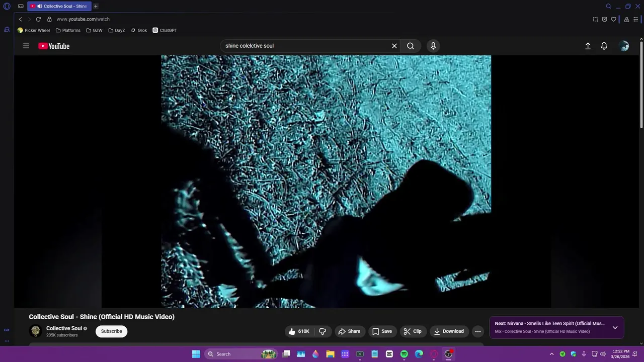Open the YouTube hamburger guide menu
The height and width of the screenshot is (362, 644).
pos(26,46)
